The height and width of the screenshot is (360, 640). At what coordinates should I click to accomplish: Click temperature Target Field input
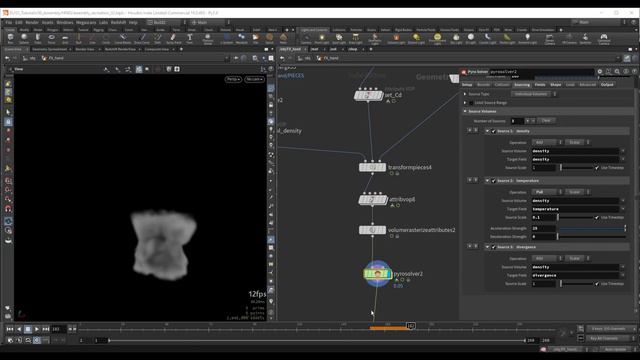point(575,209)
